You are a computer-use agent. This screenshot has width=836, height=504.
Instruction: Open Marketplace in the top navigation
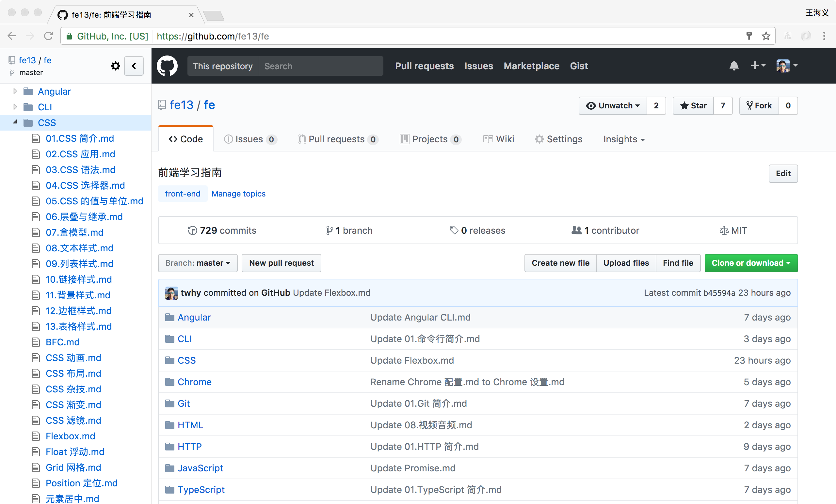coord(531,66)
